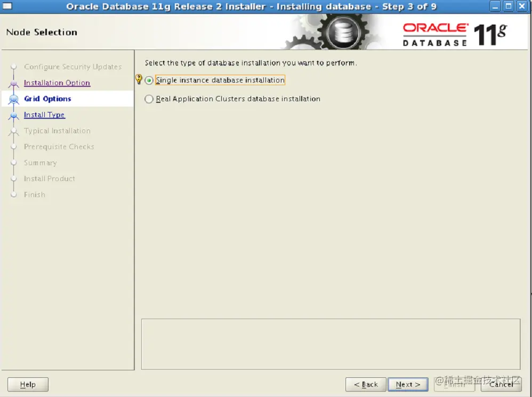
Task: Click the Help button
Action: (28, 384)
